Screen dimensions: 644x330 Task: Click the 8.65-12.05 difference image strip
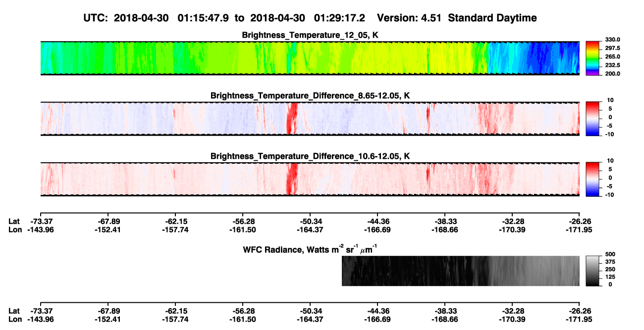pyautogui.click(x=310, y=118)
